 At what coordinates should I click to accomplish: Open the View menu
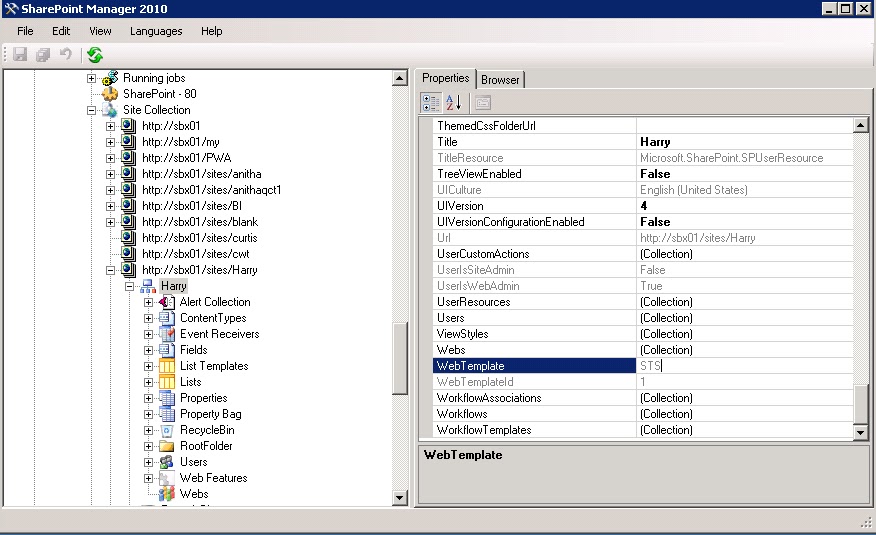100,31
